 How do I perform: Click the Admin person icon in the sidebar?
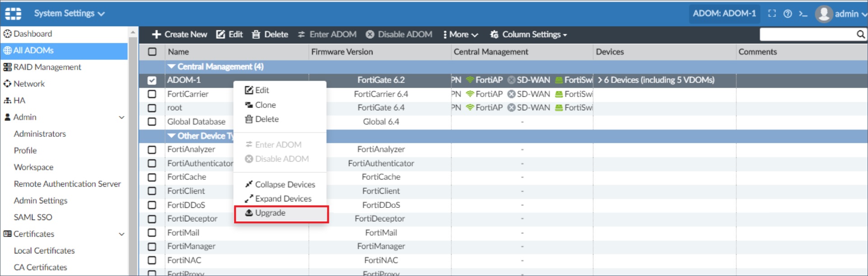(8, 117)
